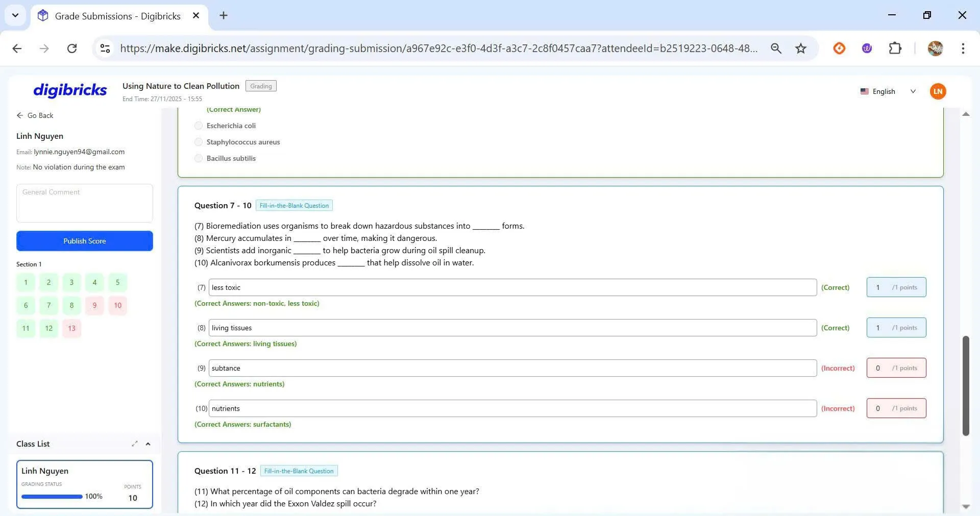Click the page vertical scrollbar thumb
The width and height of the screenshot is (980, 516).
click(x=965, y=385)
